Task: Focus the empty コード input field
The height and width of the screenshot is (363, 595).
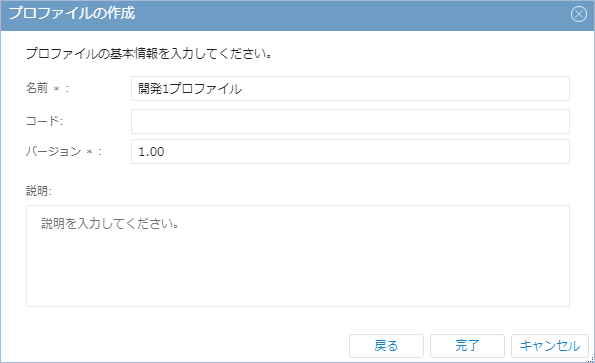Action: point(350,121)
